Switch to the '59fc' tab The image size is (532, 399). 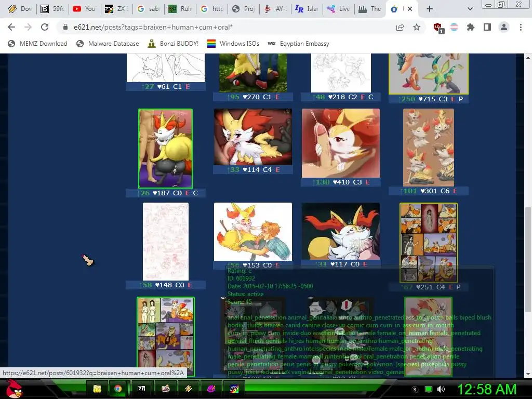pyautogui.click(x=52, y=9)
